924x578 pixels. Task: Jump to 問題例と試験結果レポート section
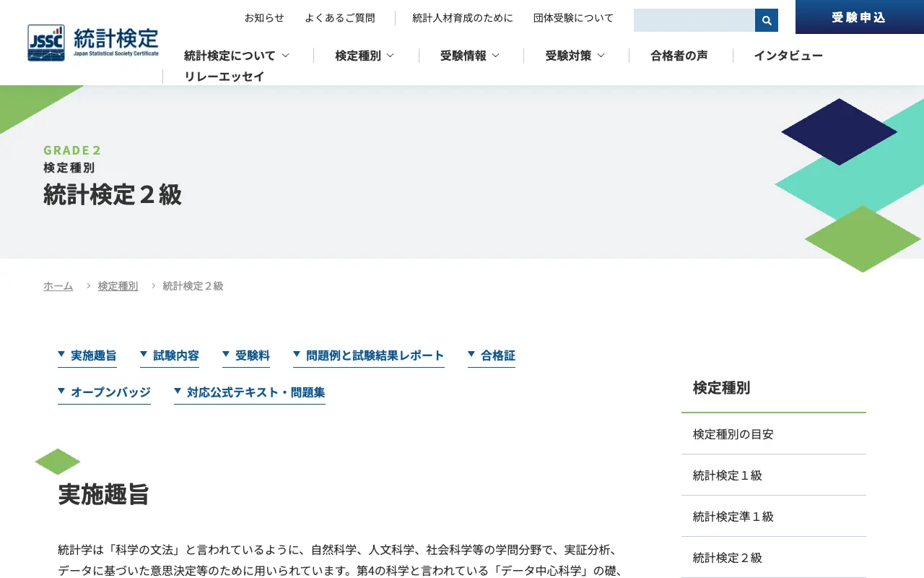click(x=369, y=356)
